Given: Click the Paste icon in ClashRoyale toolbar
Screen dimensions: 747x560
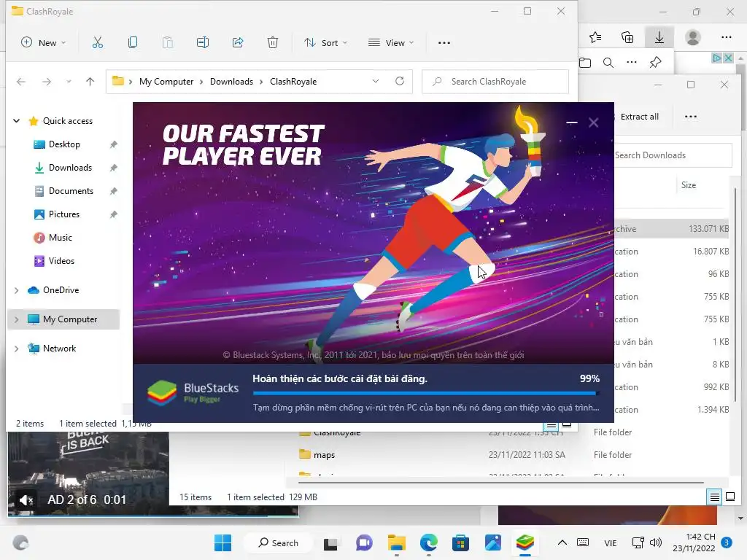Looking at the screenshot, I should click(168, 43).
